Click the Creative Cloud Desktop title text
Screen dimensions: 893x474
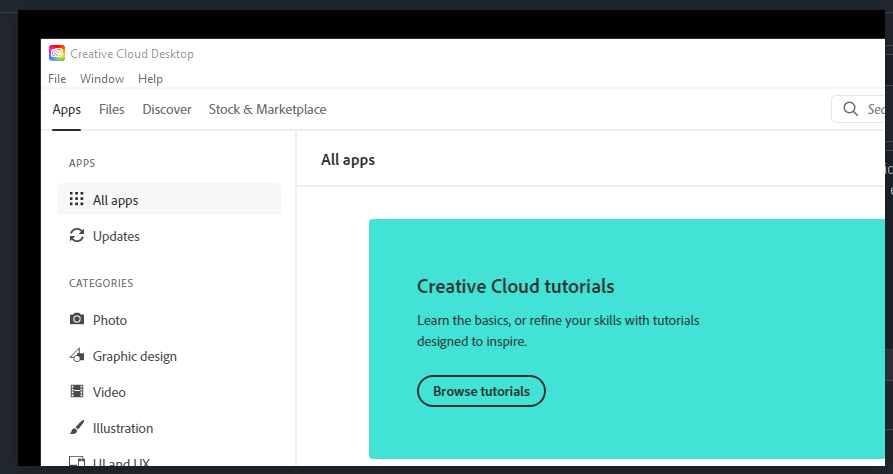pyautogui.click(x=132, y=54)
